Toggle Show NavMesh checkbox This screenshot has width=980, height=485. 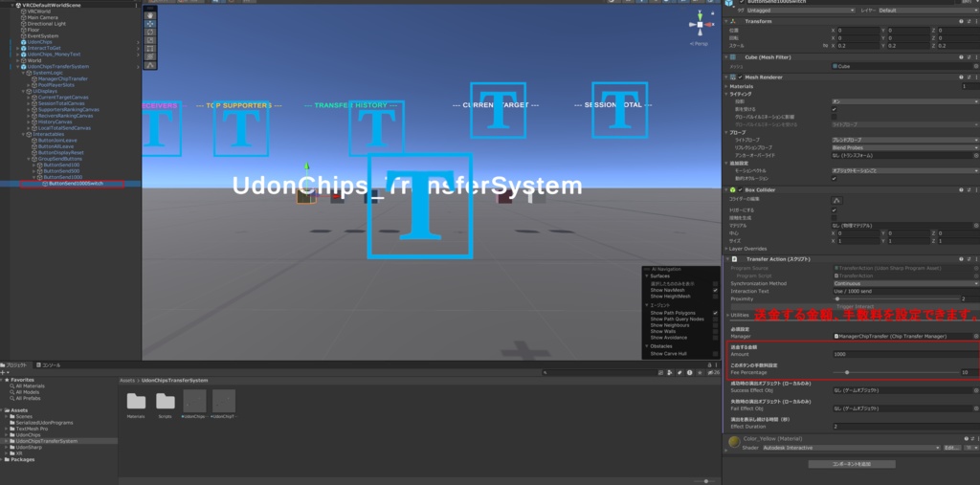coord(715,291)
